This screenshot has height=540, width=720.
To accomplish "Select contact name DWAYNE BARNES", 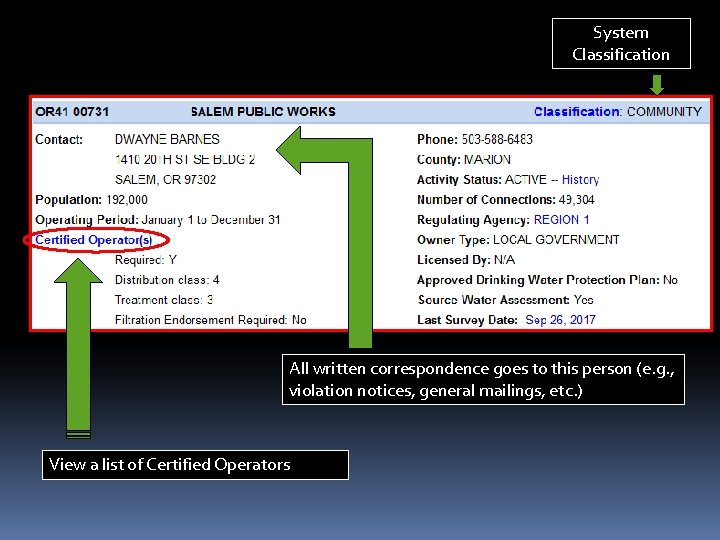I will pos(167,139).
